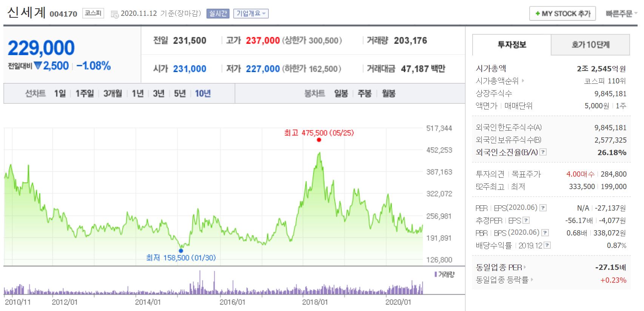Switch to the 호가10단계 tab

[x=590, y=45]
